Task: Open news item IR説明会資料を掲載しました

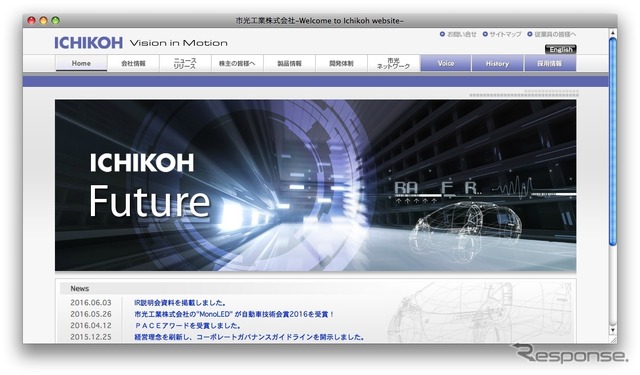Action: tap(180, 303)
